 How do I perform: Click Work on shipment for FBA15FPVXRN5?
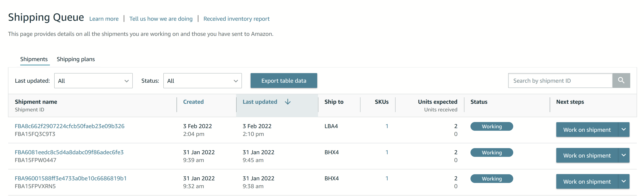pyautogui.click(x=587, y=182)
